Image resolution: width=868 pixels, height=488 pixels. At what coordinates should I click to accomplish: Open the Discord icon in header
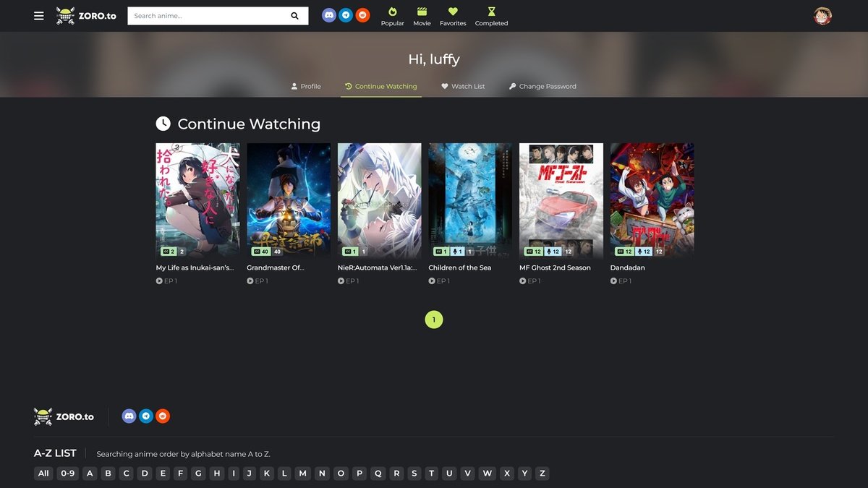coord(329,15)
